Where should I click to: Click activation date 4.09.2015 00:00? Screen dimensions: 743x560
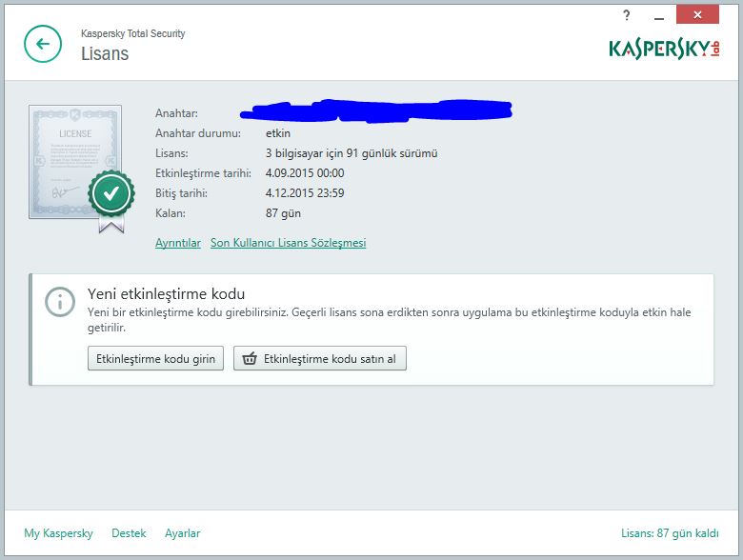tap(305, 173)
